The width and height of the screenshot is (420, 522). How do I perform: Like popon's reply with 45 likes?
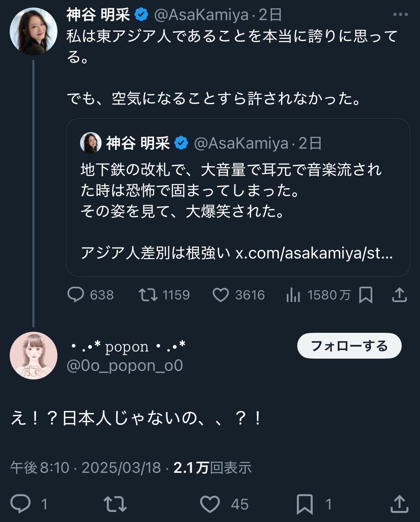210,503
